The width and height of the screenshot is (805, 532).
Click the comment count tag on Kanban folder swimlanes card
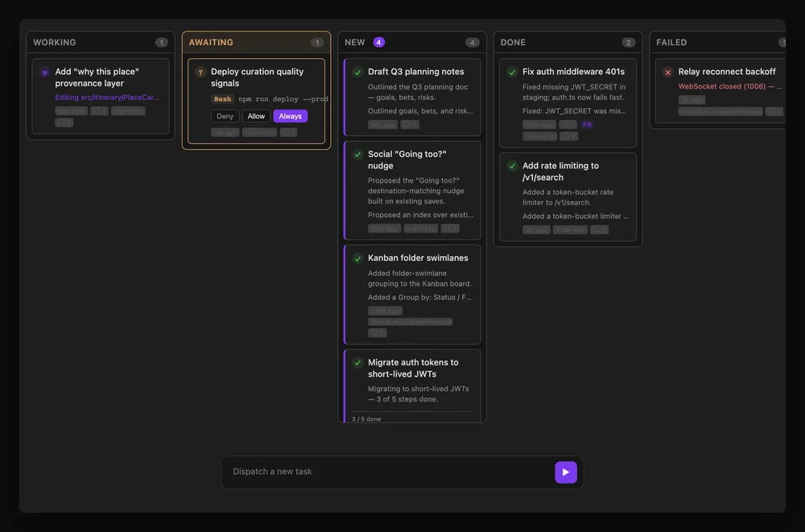tap(378, 332)
